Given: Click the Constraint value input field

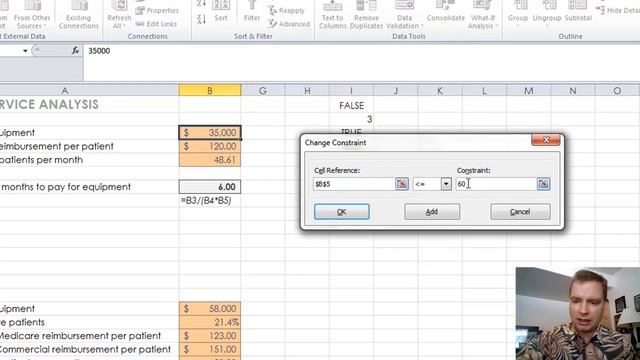Looking at the screenshot, I should 496,184.
